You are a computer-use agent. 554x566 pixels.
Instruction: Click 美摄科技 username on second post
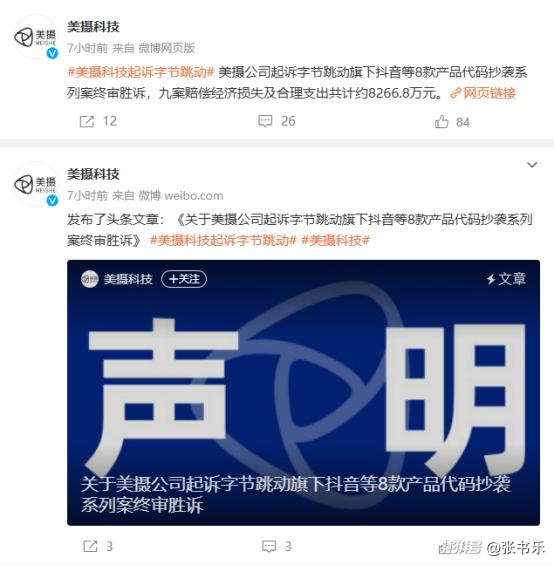(x=93, y=174)
